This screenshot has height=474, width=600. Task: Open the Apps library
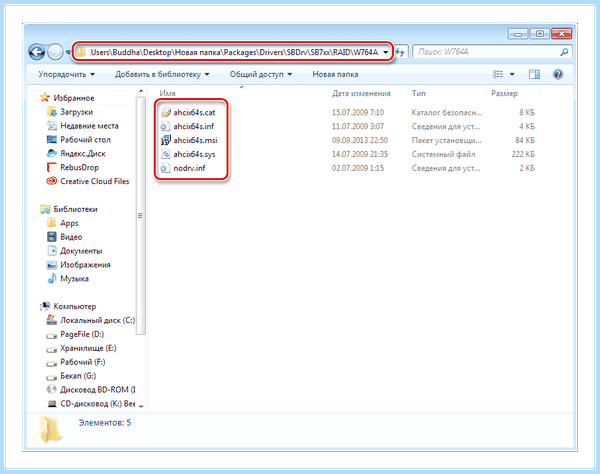62,223
